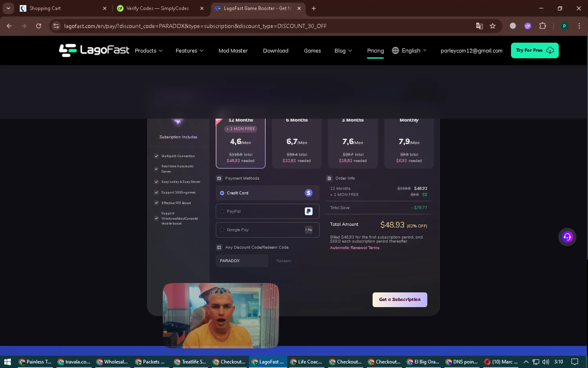
Task: Click the PARADOX discount code field
Action: pos(242,261)
